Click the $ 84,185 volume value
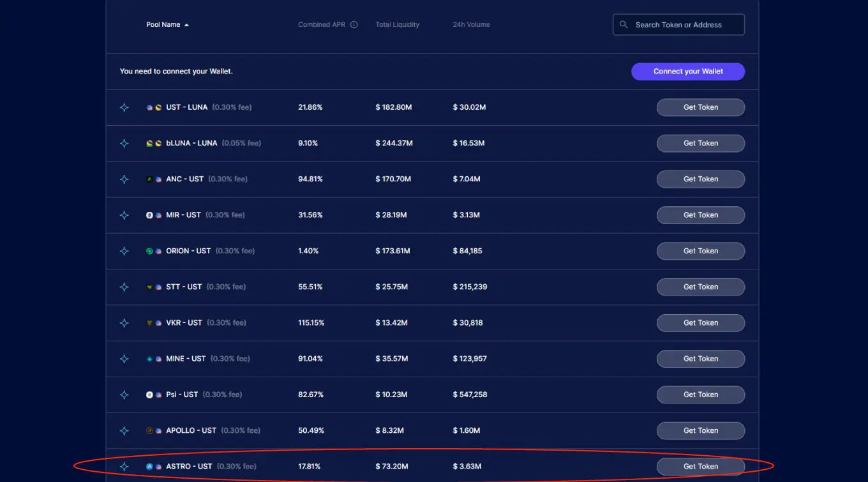The image size is (868, 482). [x=467, y=251]
